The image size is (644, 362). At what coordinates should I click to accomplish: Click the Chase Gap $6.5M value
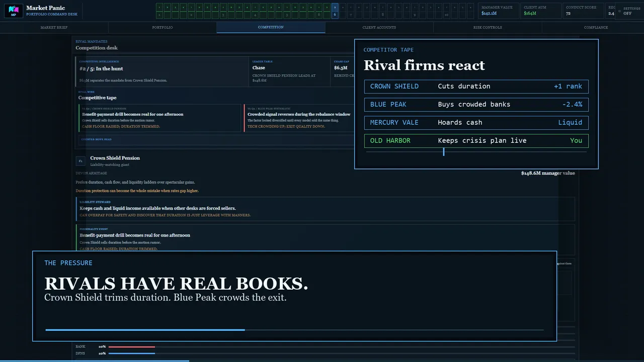(x=341, y=68)
